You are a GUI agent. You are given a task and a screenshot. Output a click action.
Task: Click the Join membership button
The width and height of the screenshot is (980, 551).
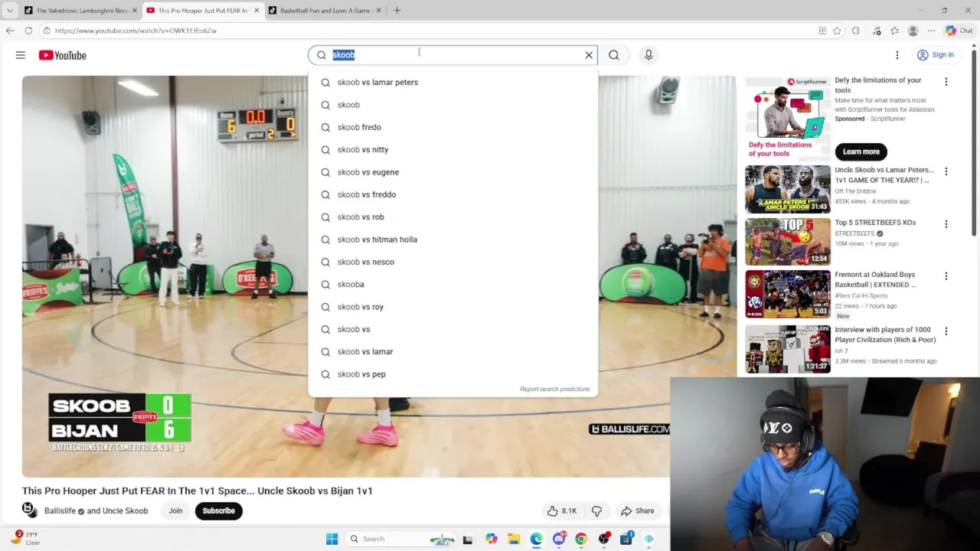coord(175,510)
